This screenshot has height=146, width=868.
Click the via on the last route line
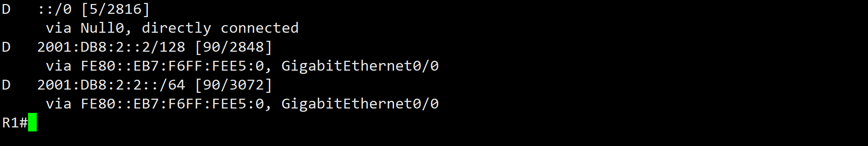tap(59, 104)
